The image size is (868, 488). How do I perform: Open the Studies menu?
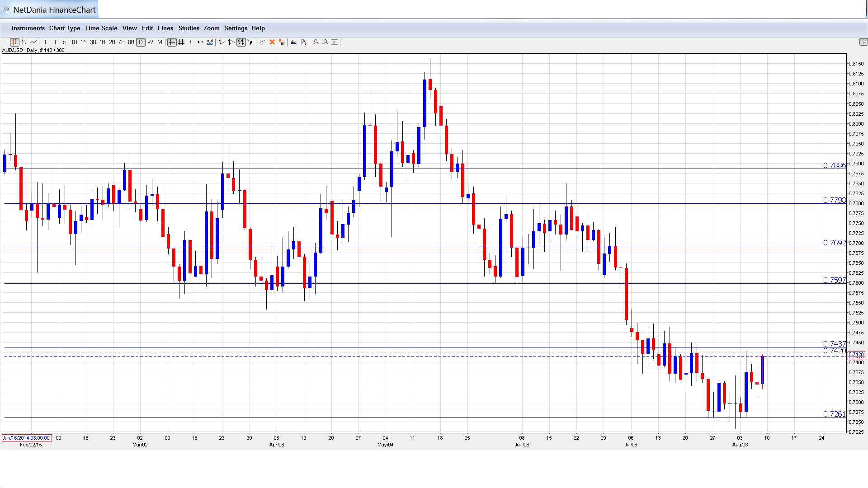(x=189, y=28)
